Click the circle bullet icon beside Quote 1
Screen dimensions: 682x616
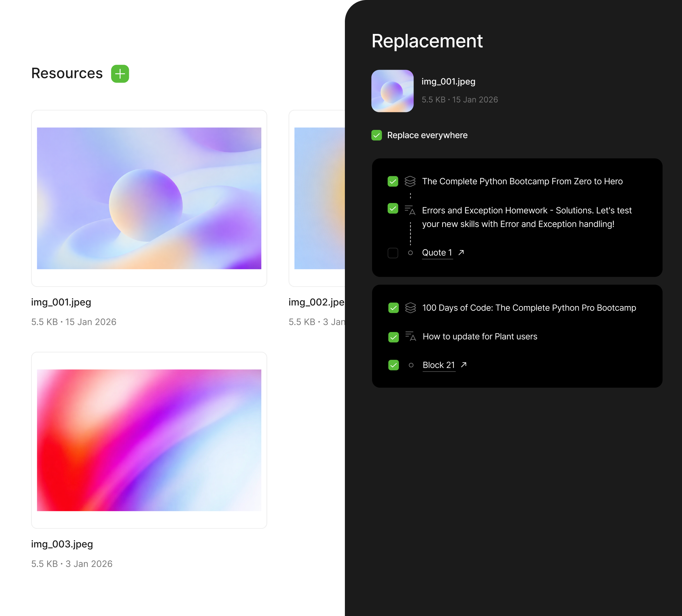(410, 253)
